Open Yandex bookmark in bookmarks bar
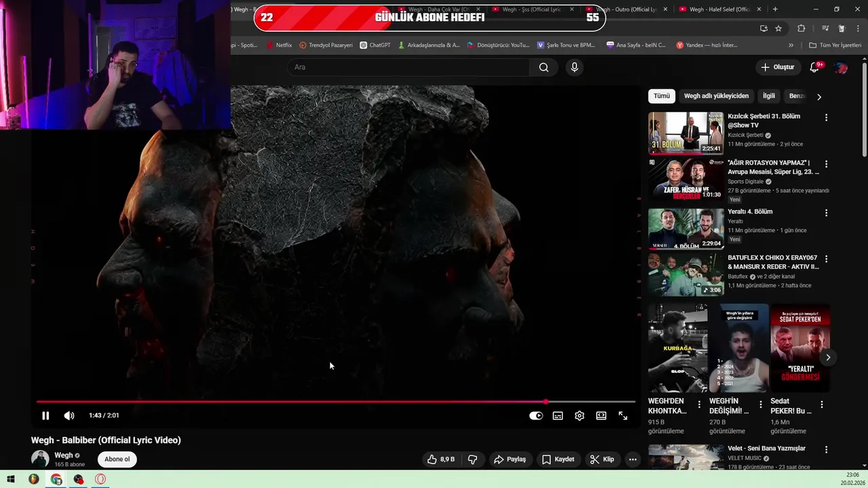This screenshot has height=488, width=868. pos(707,45)
